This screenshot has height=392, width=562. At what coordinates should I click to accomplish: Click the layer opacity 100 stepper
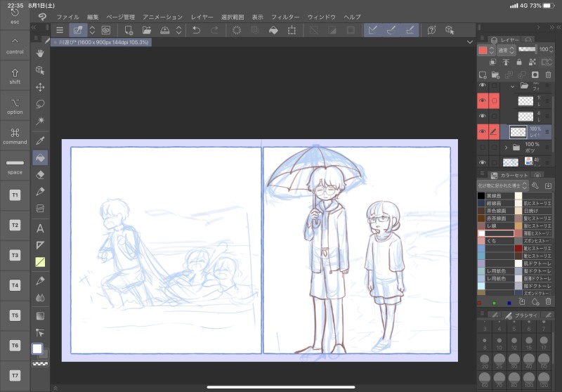[x=551, y=49]
